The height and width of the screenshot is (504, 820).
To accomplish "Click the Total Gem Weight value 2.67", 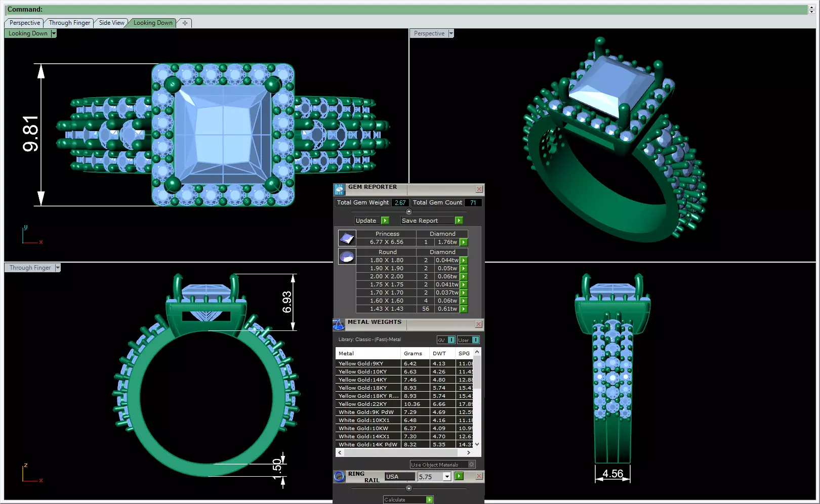I will tap(400, 203).
